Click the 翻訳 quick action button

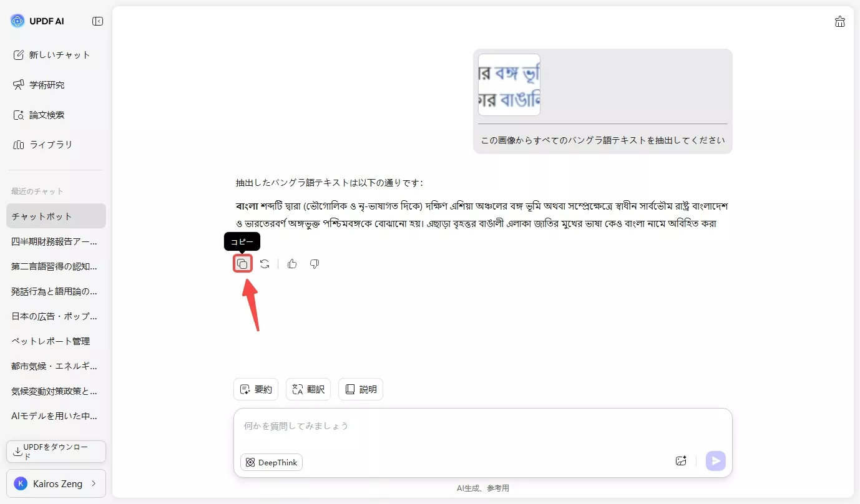point(308,389)
